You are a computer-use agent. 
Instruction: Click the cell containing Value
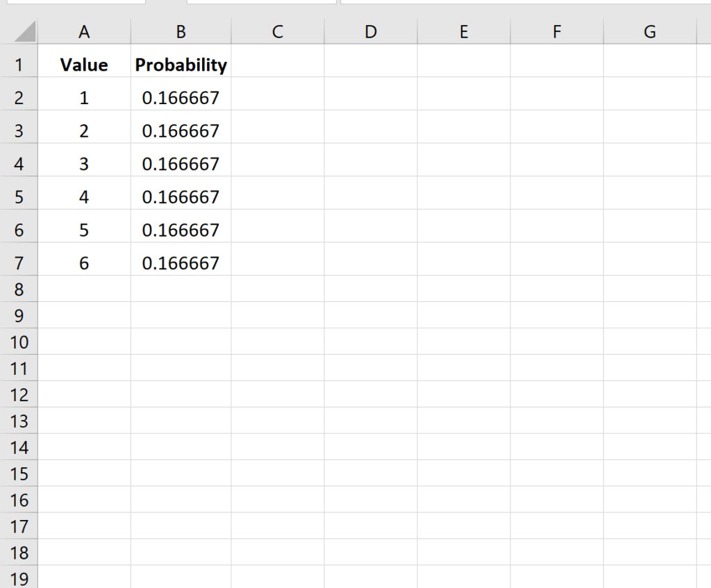[84, 65]
